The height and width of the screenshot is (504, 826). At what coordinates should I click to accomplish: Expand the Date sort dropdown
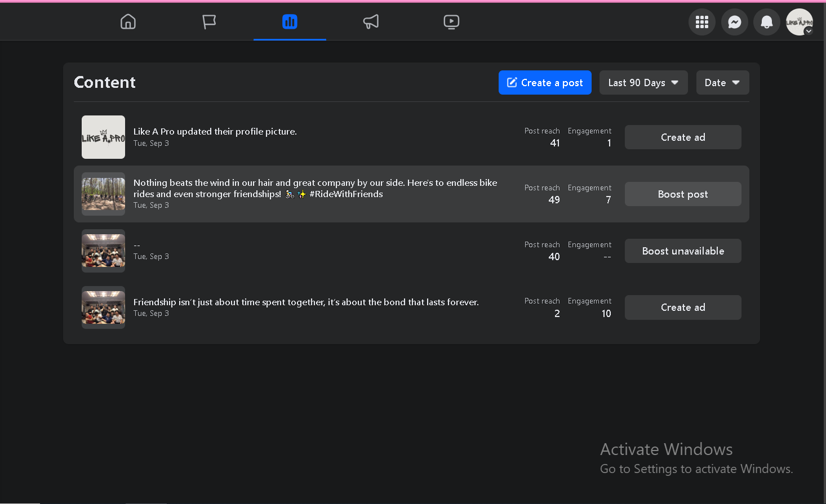(722, 83)
